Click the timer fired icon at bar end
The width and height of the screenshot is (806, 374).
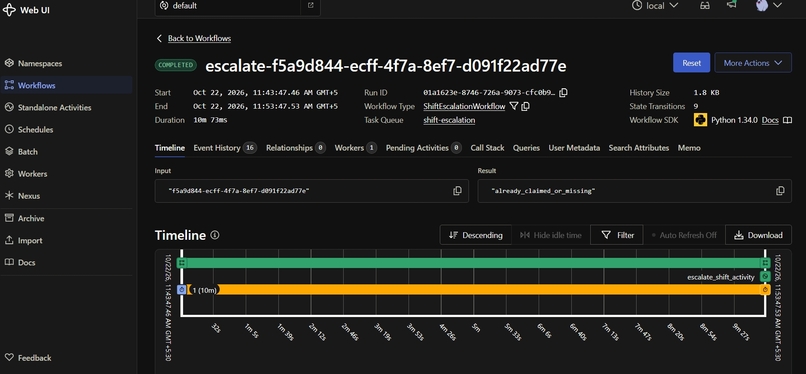point(765,290)
